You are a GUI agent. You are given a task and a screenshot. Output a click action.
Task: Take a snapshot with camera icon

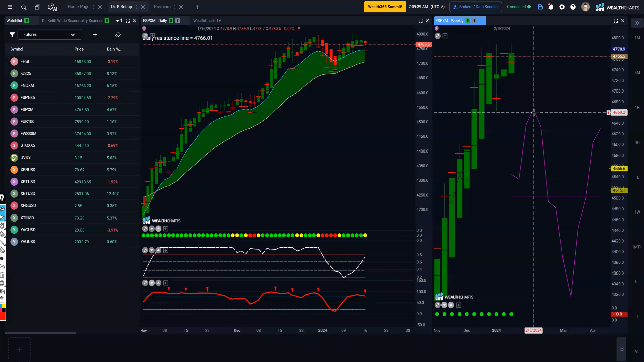click(2, 291)
